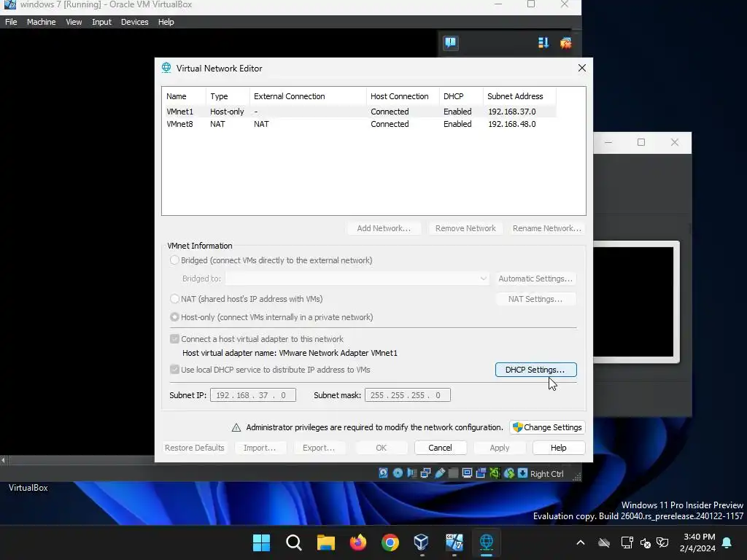Toggle Connect a host virtual adapter checkbox
747x560 pixels.
(174, 338)
